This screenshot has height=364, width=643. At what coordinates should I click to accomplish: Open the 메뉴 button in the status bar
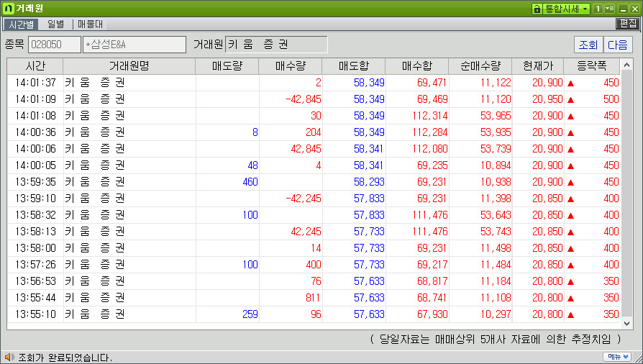616,357
